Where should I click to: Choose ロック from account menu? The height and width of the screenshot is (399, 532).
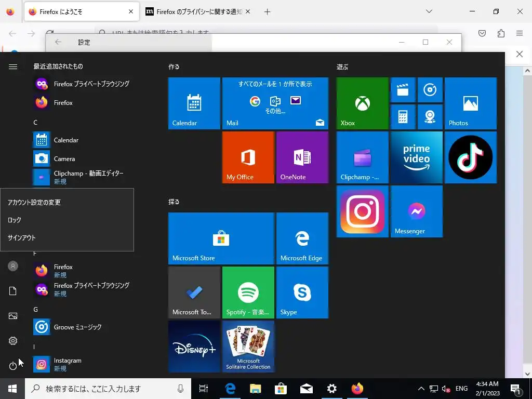pyautogui.click(x=67, y=220)
